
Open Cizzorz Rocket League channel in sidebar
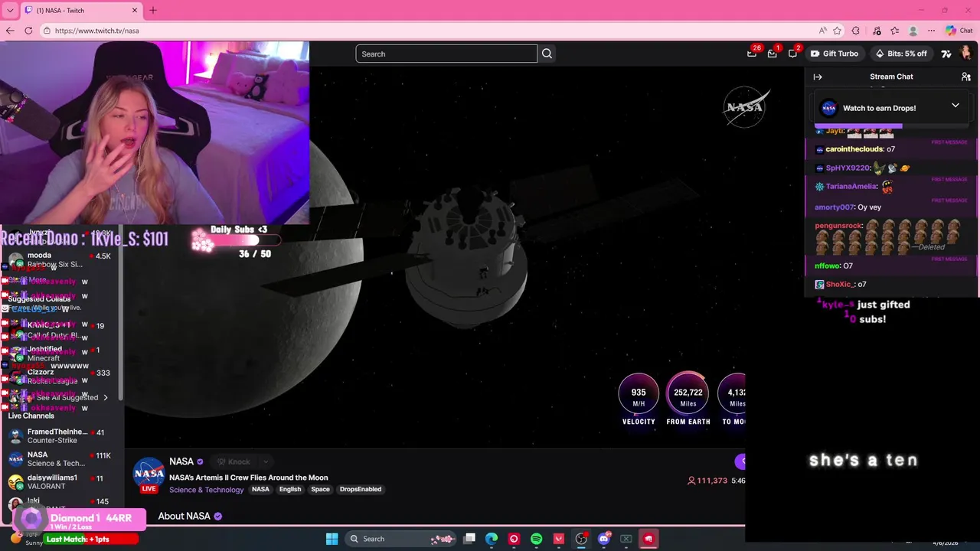tap(61, 377)
